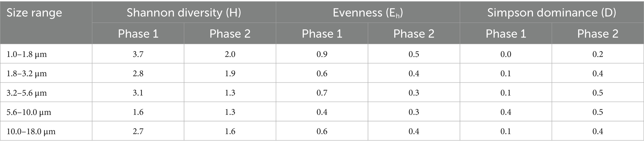The image size is (644, 146).
Task: Click the Shannon value 3.7 cell
Action: coord(138,54)
